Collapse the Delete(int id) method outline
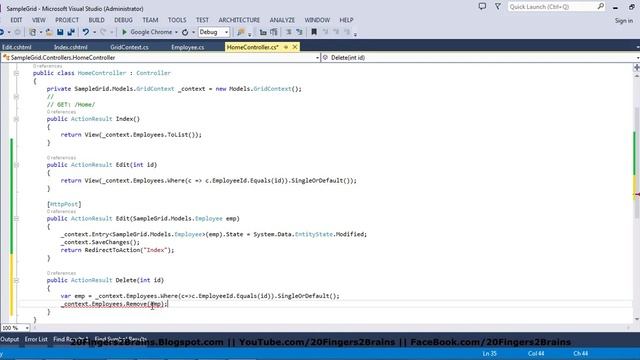 pos(16,280)
